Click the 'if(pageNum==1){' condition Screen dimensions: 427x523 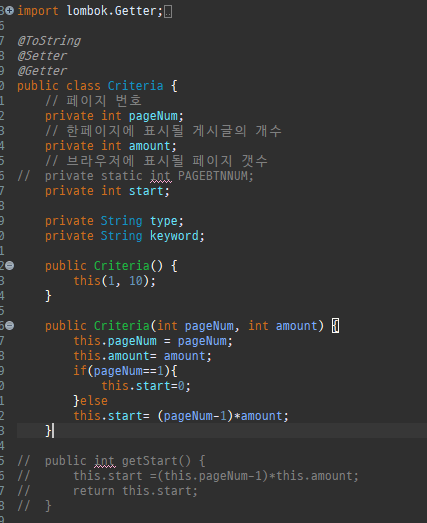coord(125,371)
